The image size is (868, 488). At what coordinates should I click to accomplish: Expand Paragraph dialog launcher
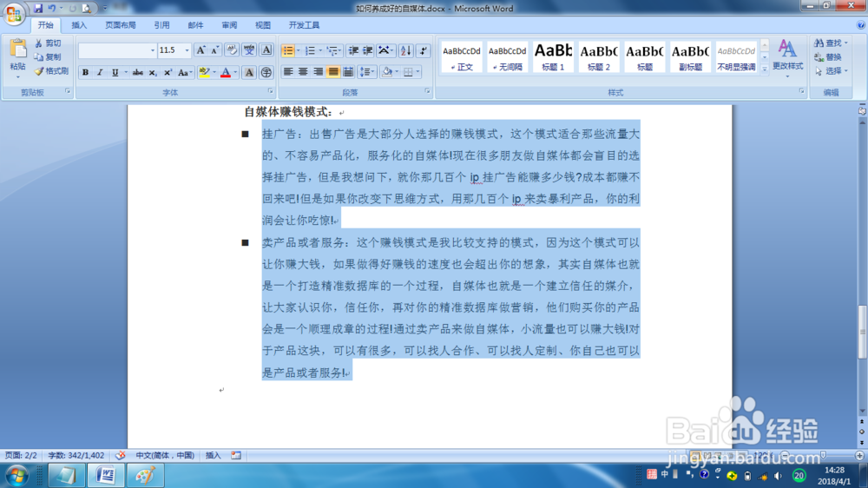pos(427,91)
